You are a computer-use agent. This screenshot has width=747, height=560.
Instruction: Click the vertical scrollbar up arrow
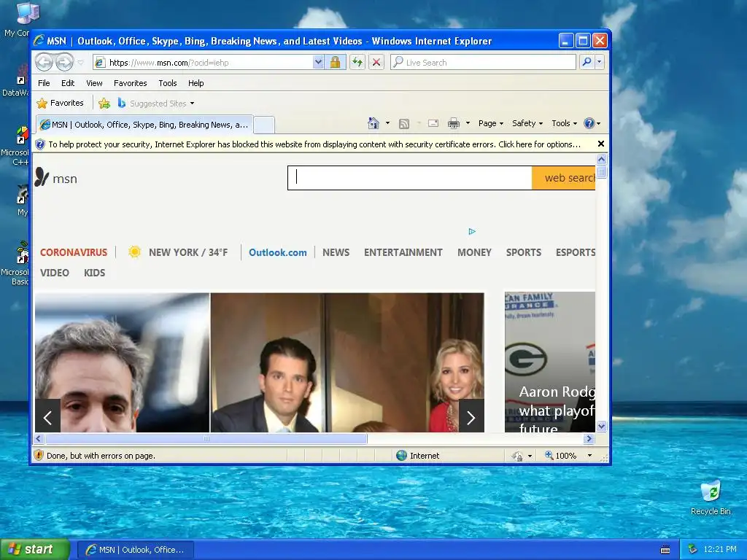601,160
